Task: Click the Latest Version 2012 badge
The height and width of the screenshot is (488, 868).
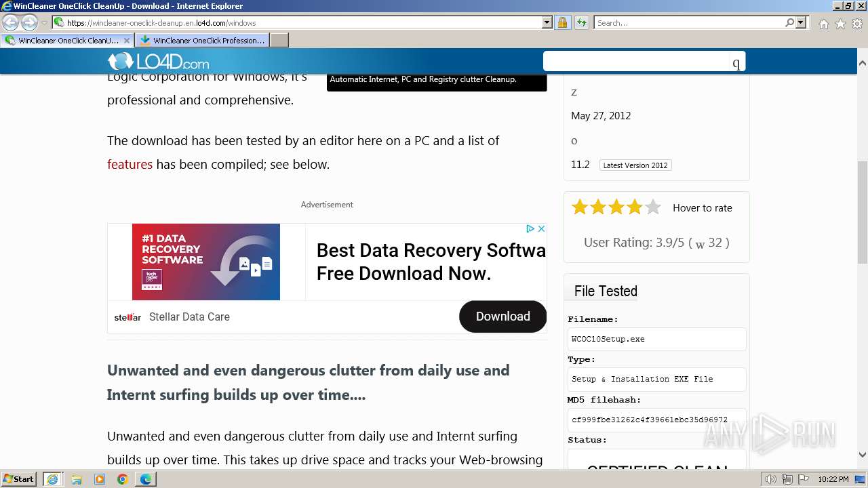Action: (635, 165)
